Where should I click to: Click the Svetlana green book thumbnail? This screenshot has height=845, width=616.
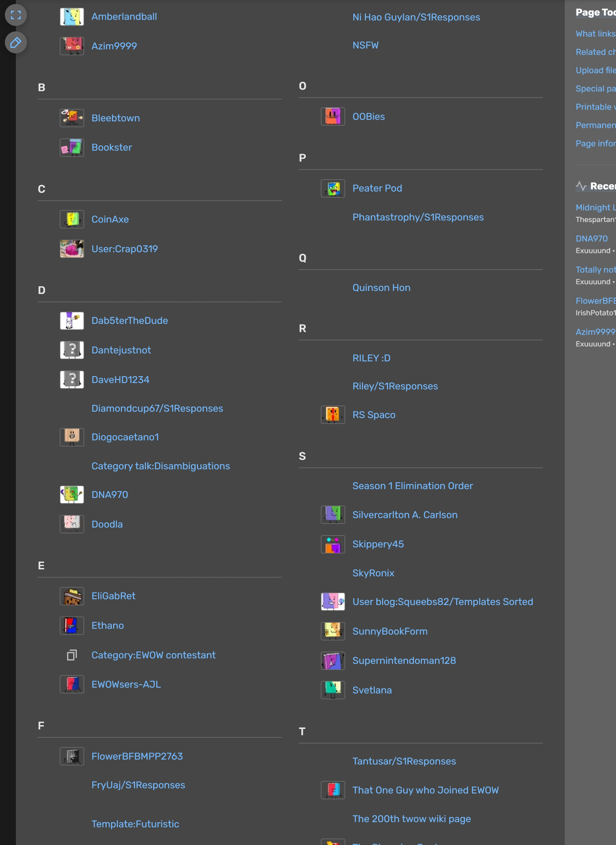tap(333, 690)
